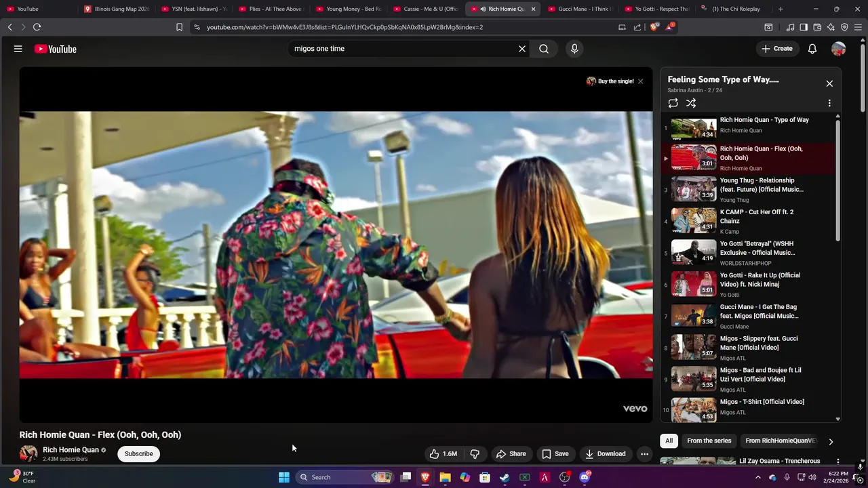Show more filter chips with right chevron

pyautogui.click(x=831, y=441)
